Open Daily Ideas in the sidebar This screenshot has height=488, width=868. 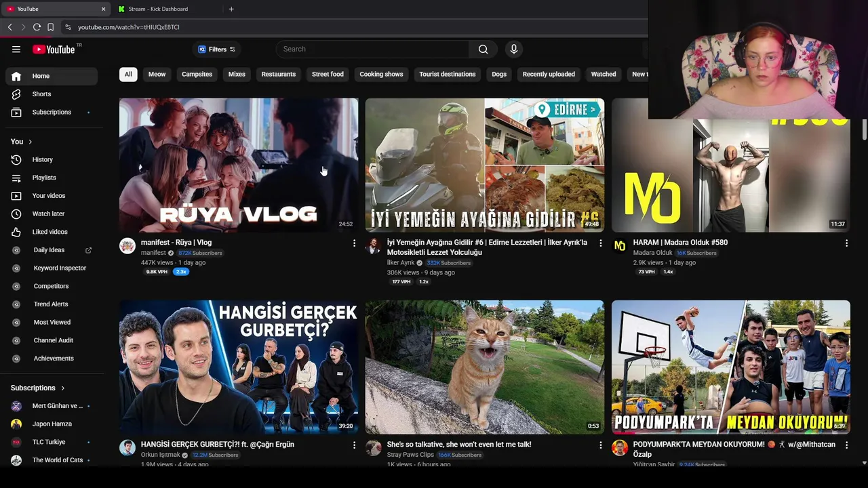tap(52, 250)
